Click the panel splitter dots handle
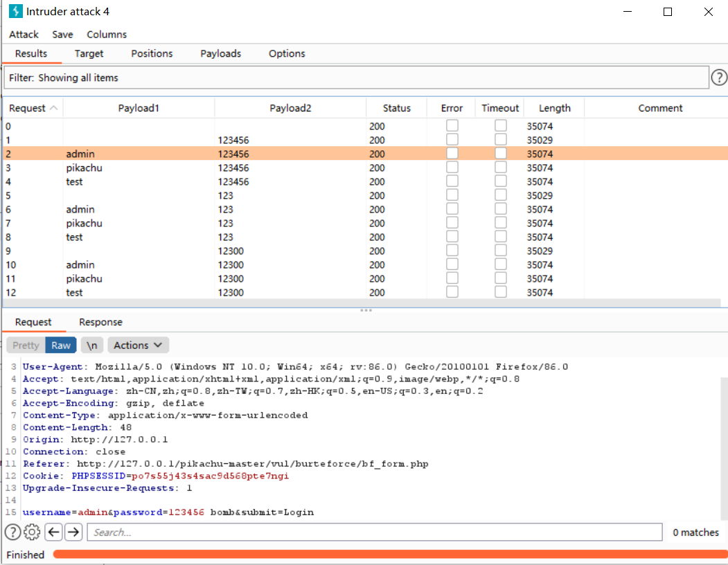728x565 pixels. pyautogui.click(x=366, y=310)
